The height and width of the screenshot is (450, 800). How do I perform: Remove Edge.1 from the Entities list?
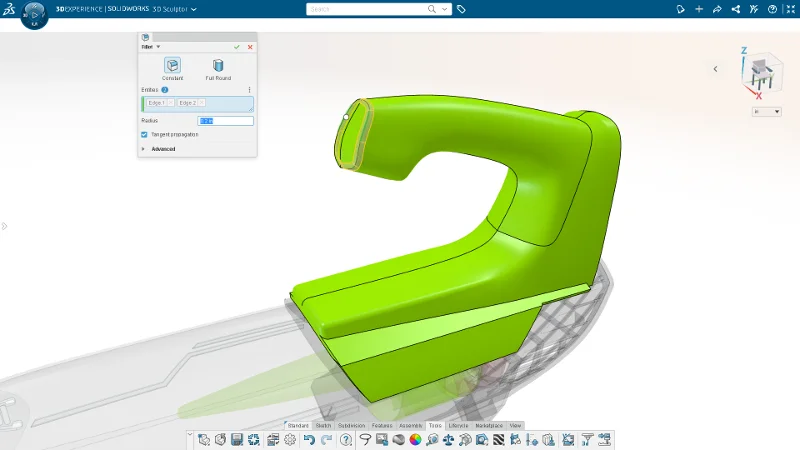coord(170,103)
